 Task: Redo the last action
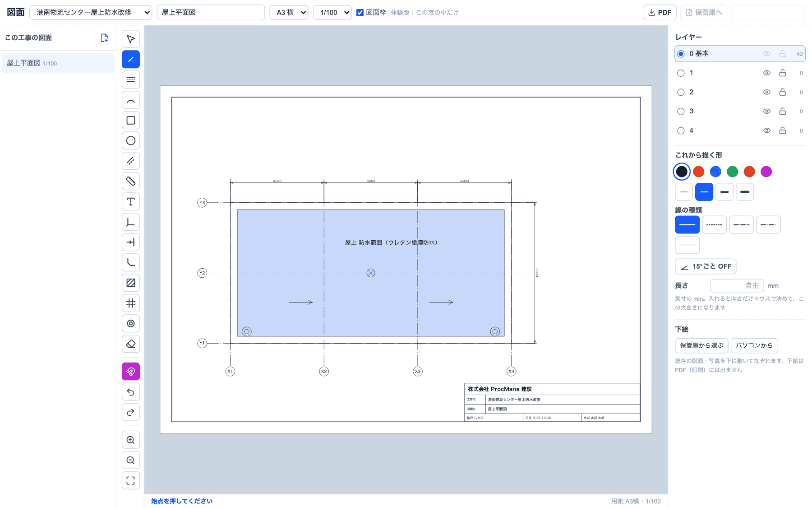130,412
